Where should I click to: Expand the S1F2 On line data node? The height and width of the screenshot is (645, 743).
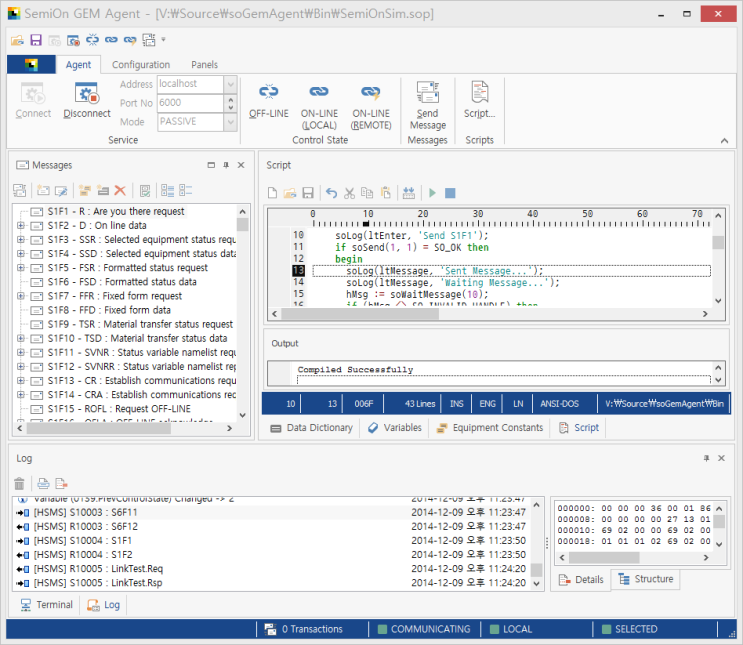20,226
